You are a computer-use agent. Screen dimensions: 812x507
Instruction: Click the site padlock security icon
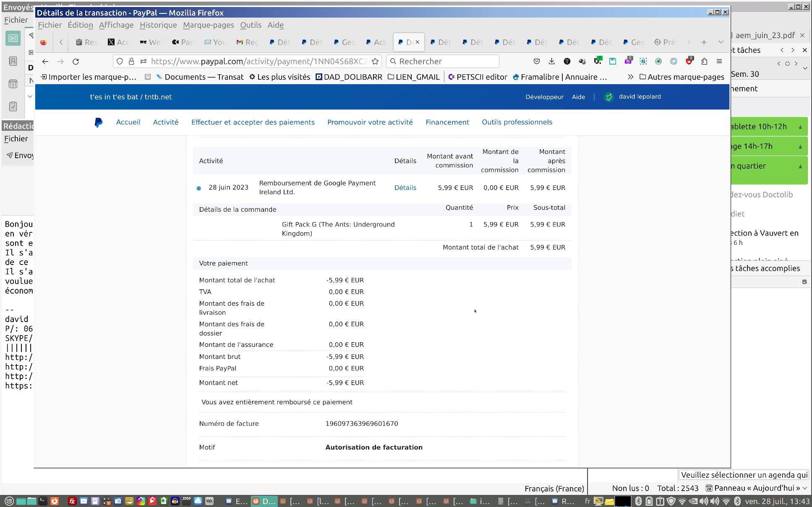pyautogui.click(x=131, y=62)
